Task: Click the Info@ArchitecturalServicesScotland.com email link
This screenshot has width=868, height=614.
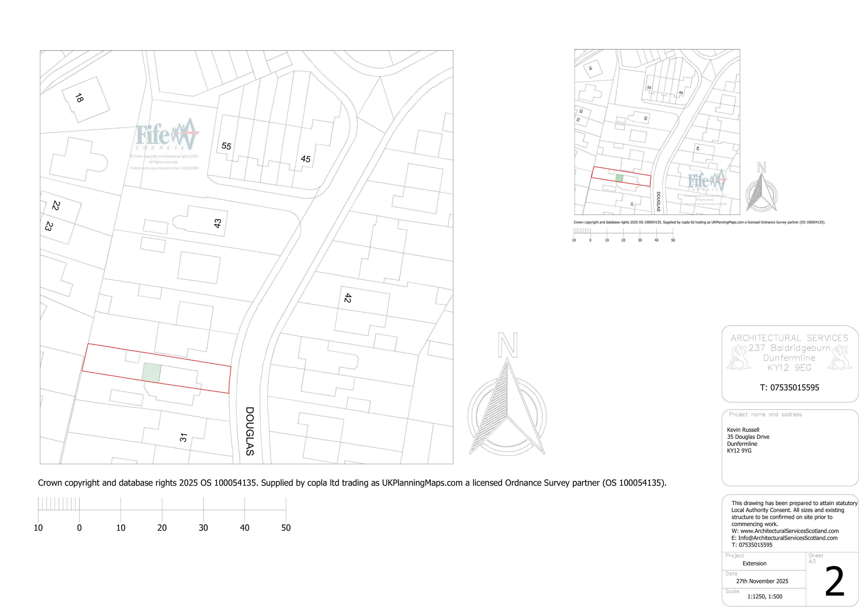Action: (x=788, y=538)
